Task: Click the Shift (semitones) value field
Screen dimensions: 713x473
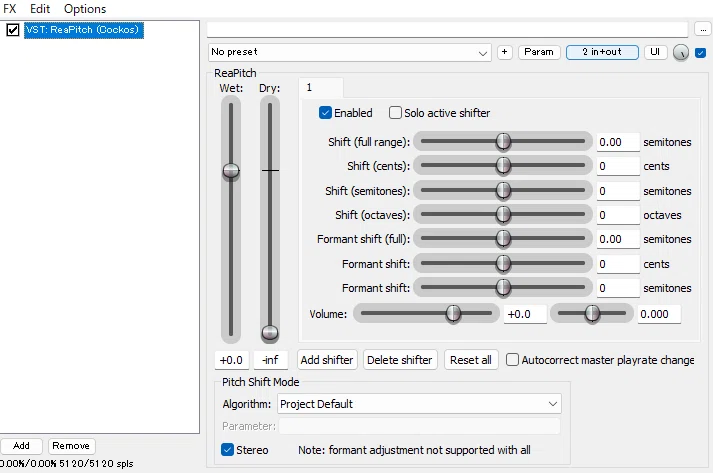Action: click(618, 191)
